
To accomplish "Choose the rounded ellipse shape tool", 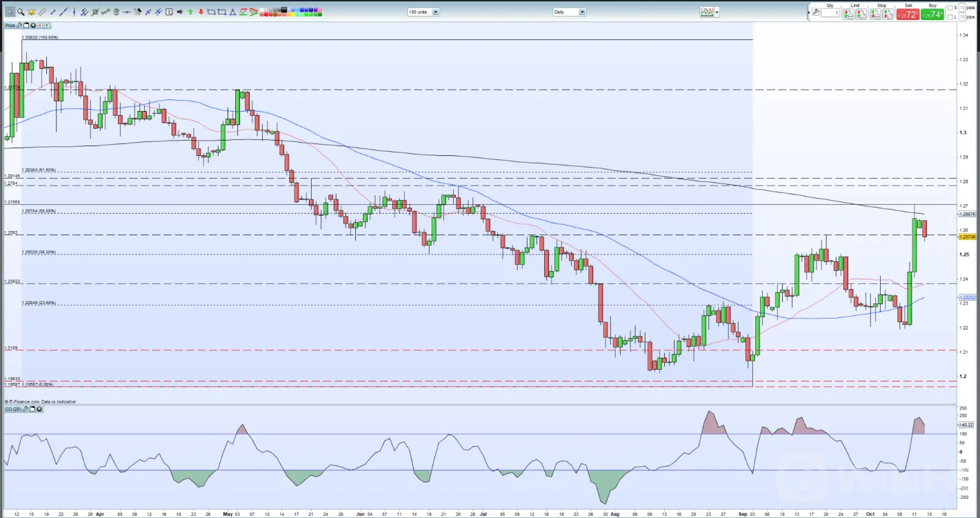I will (x=211, y=12).
